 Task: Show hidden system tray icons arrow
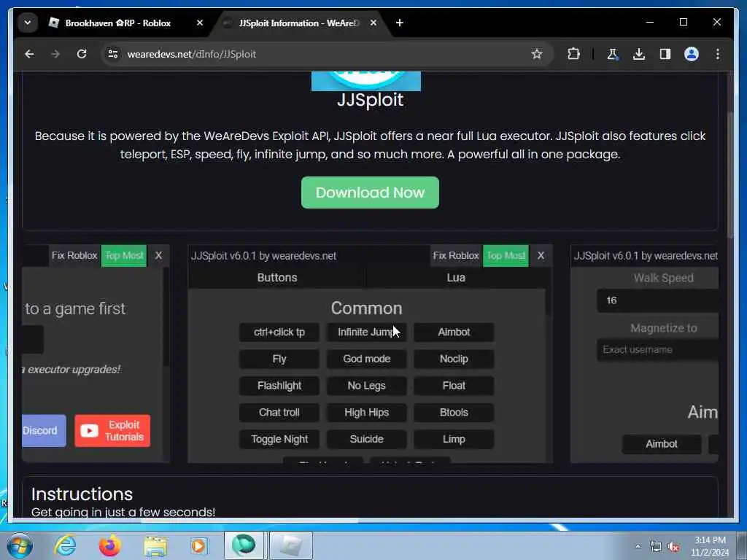point(638,547)
